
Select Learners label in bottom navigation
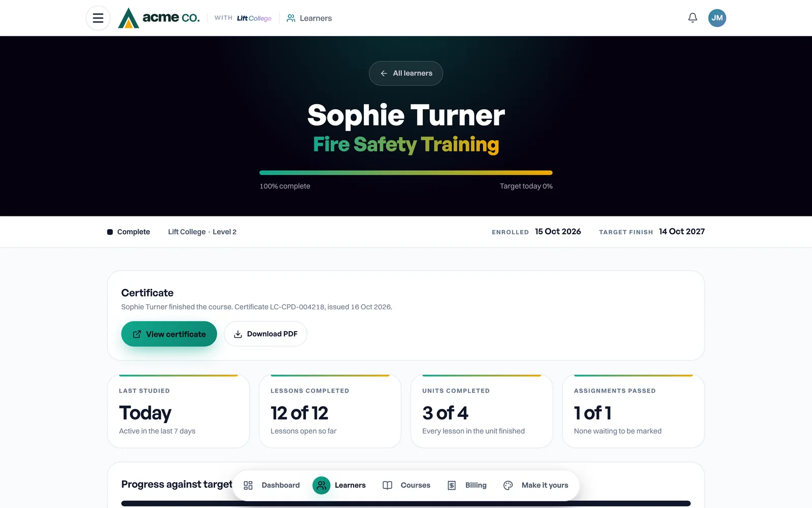[350, 486]
